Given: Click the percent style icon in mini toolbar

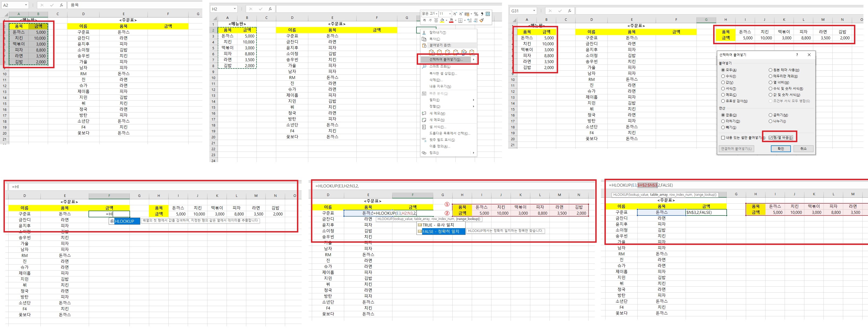Looking at the screenshot, I should coord(476,14).
